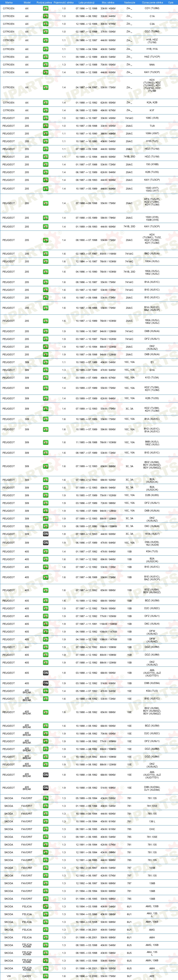The height and width of the screenshot is (980, 178).
Task: Click petrol icon in Citroen M4A row
Action: tap(46, 65)
